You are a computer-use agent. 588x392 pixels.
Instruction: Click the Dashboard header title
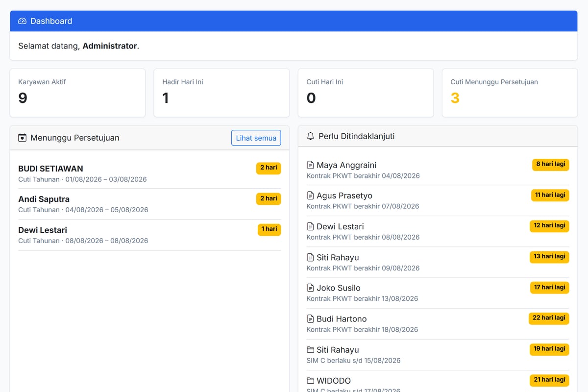[x=51, y=21]
